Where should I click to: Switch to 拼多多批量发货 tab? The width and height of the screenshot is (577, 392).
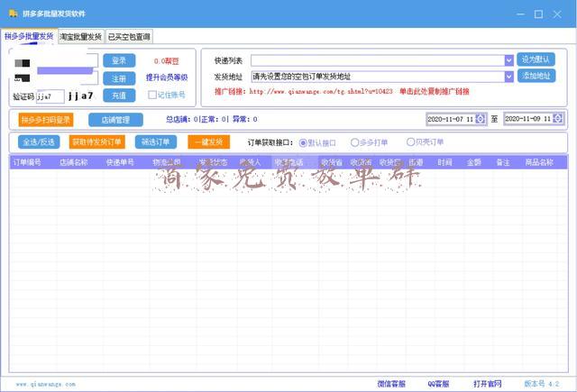[29, 36]
